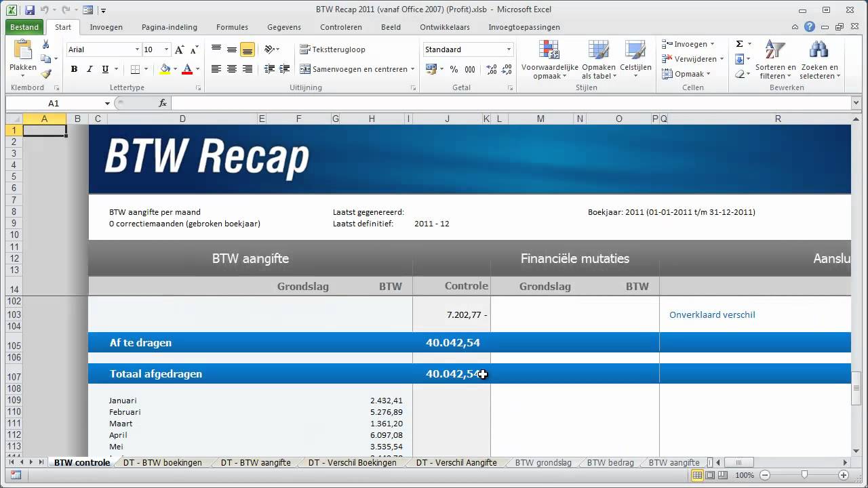Click inside the formula bar input

point(511,103)
